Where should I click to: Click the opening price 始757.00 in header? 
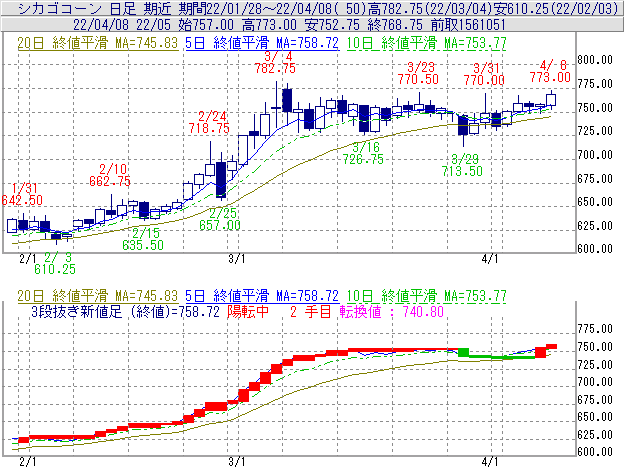(x=206, y=25)
